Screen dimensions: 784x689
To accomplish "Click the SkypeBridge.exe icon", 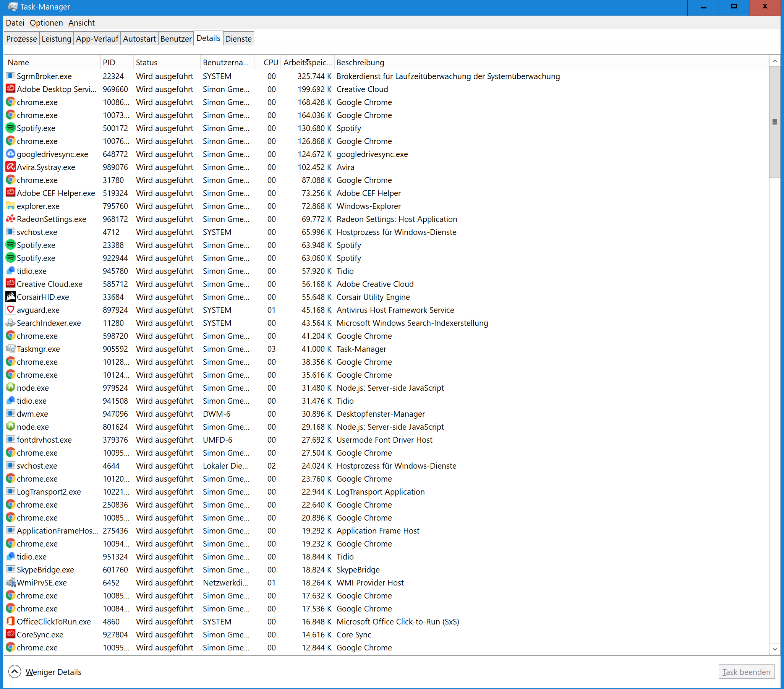I will coord(10,569).
